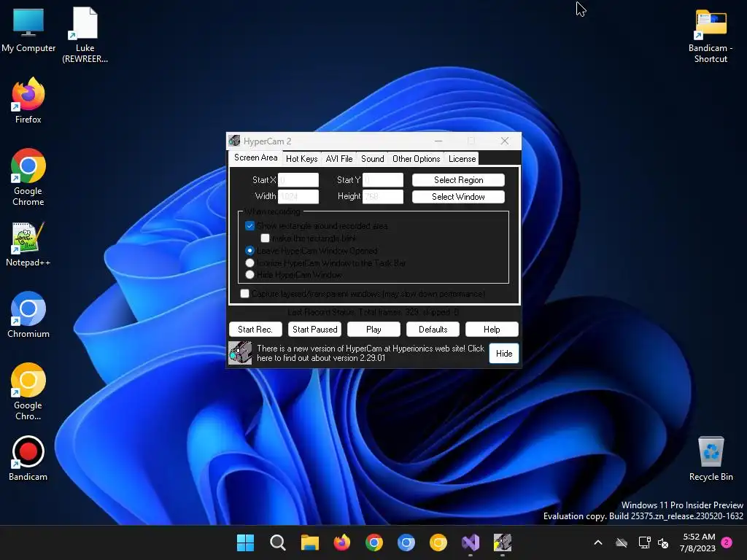Launch Chrome Canary from the taskbar
Screen dimensions: 747x560
coord(438,542)
